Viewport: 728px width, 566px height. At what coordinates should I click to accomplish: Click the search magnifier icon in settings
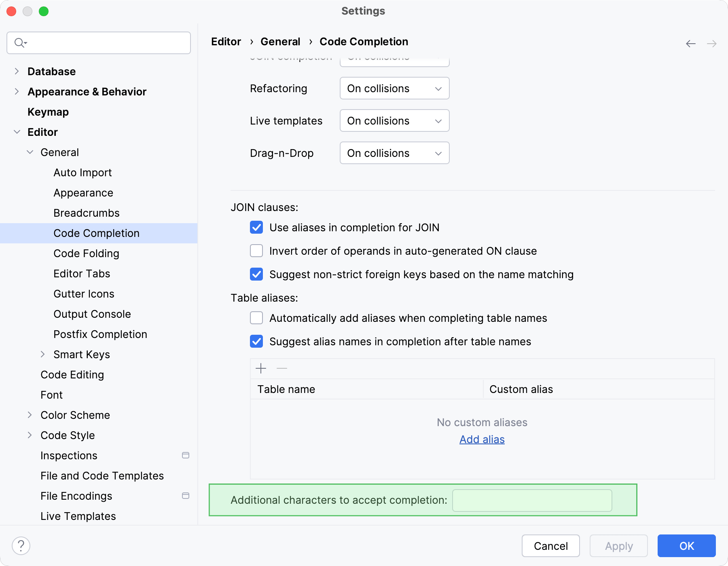tap(20, 42)
